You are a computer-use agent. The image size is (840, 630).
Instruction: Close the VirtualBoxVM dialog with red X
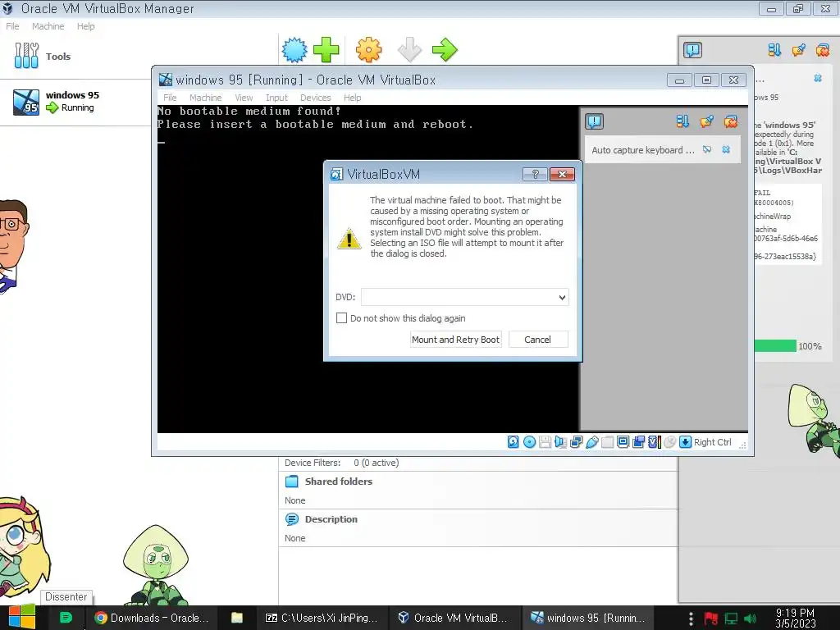(562, 174)
